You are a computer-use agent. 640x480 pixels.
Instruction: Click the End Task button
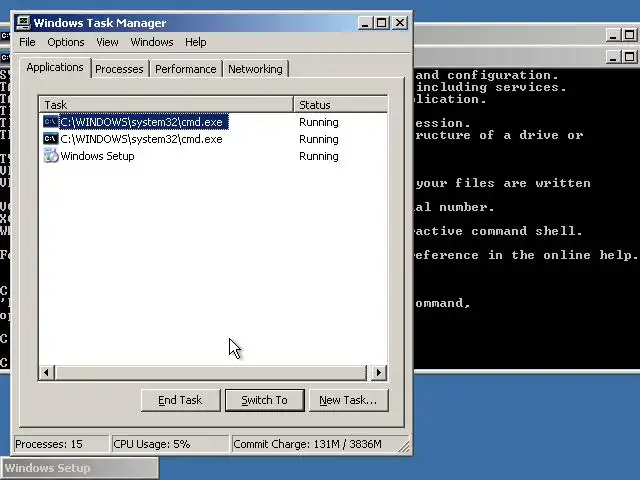(180, 400)
